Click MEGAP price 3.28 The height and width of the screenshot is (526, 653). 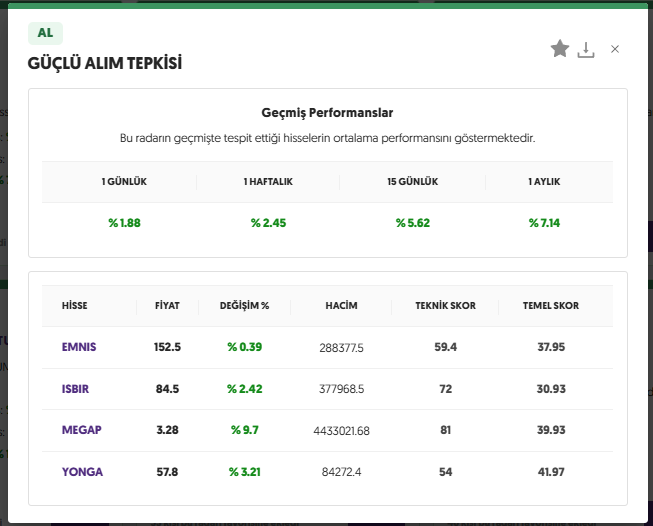[167, 430]
